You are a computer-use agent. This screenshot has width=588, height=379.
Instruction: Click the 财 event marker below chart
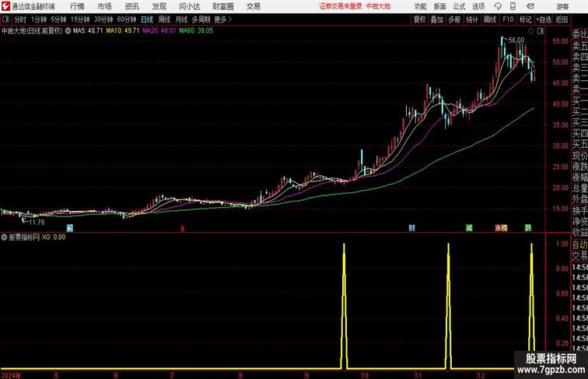click(x=411, y=228)
